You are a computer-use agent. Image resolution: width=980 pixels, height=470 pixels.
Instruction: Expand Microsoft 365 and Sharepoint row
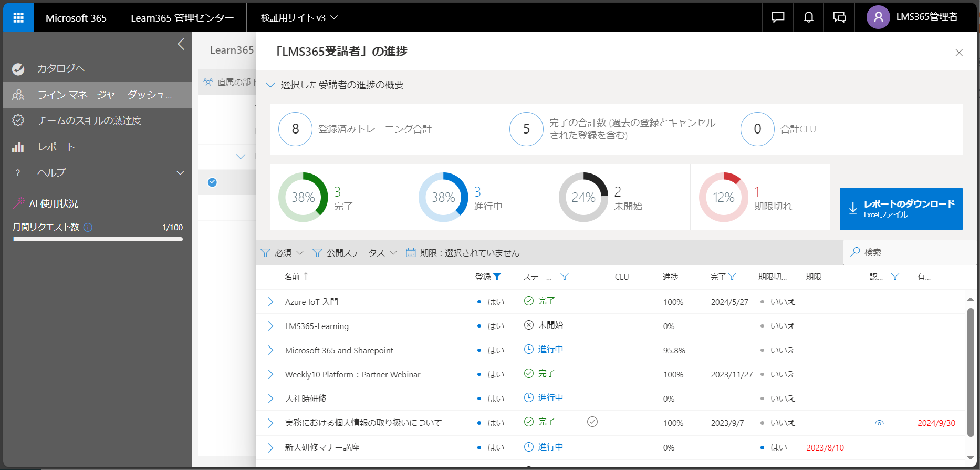point(270,350)
